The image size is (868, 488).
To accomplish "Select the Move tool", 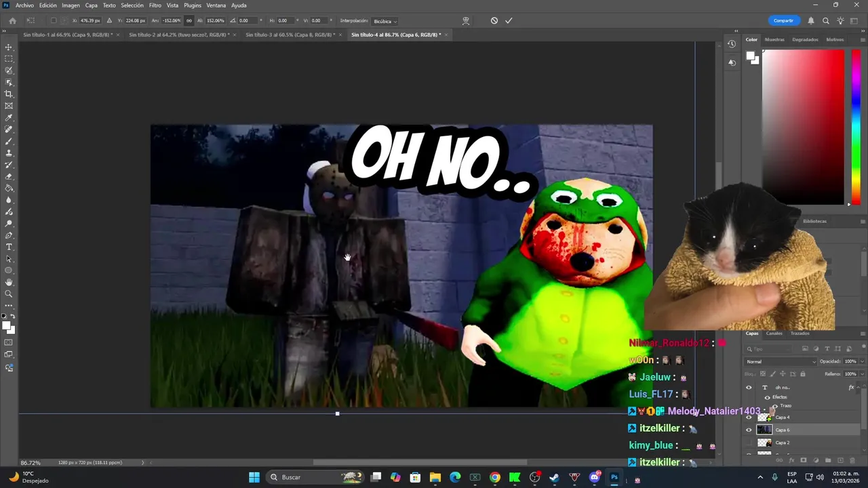I will coord(9,47).
